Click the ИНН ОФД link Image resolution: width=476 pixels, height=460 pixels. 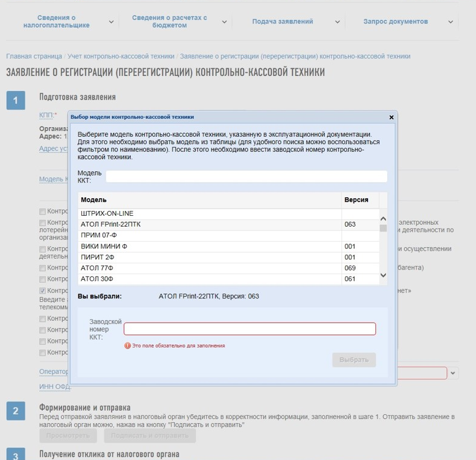(55, 386)
